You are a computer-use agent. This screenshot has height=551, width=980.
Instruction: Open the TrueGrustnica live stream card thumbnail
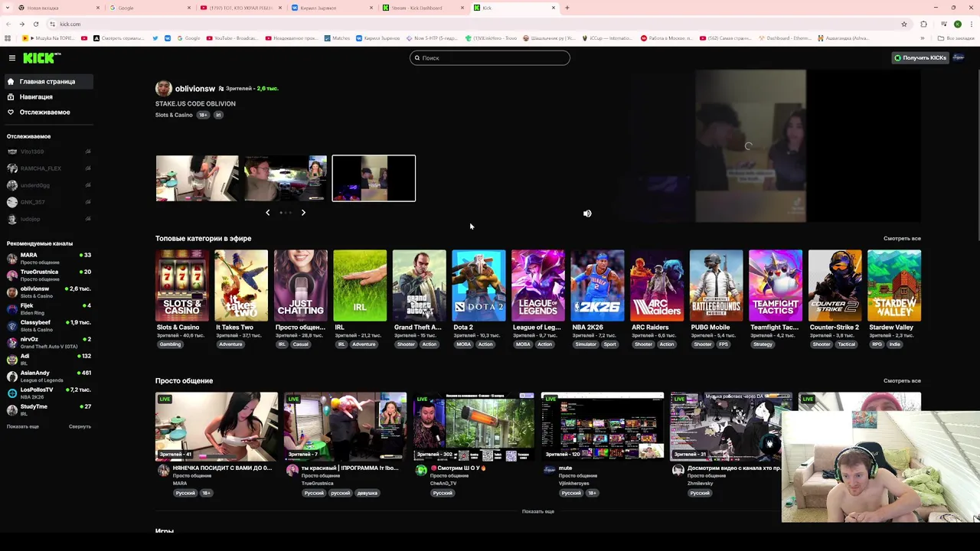(345, 426)
